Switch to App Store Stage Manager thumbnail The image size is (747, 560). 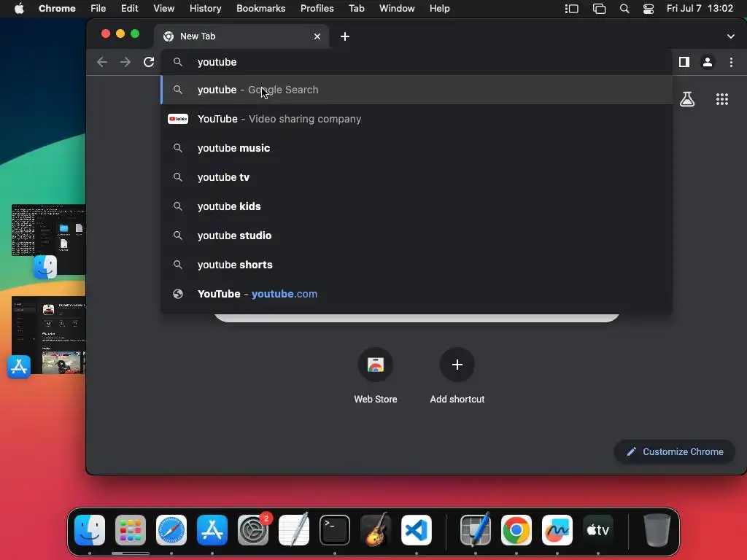(47, 337)
